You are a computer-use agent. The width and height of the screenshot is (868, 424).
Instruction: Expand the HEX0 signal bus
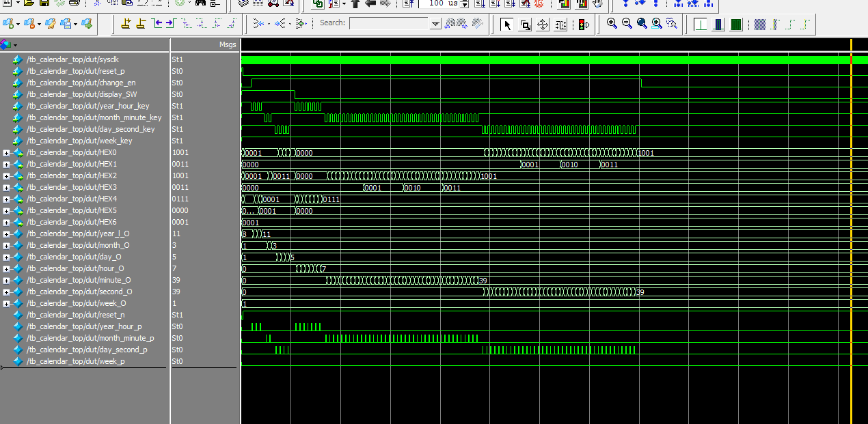click(6, 153)
